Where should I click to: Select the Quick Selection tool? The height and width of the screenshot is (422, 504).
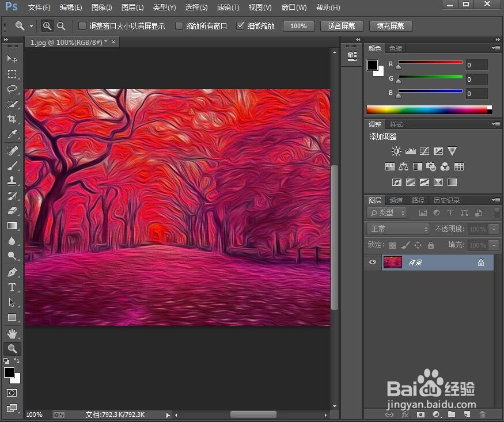click(12, 104)
